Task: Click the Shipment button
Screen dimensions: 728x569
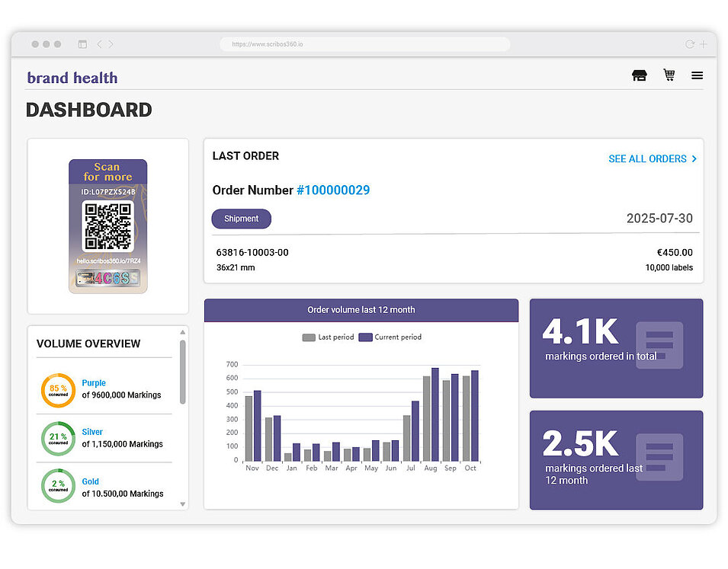Action: [241, 219]
